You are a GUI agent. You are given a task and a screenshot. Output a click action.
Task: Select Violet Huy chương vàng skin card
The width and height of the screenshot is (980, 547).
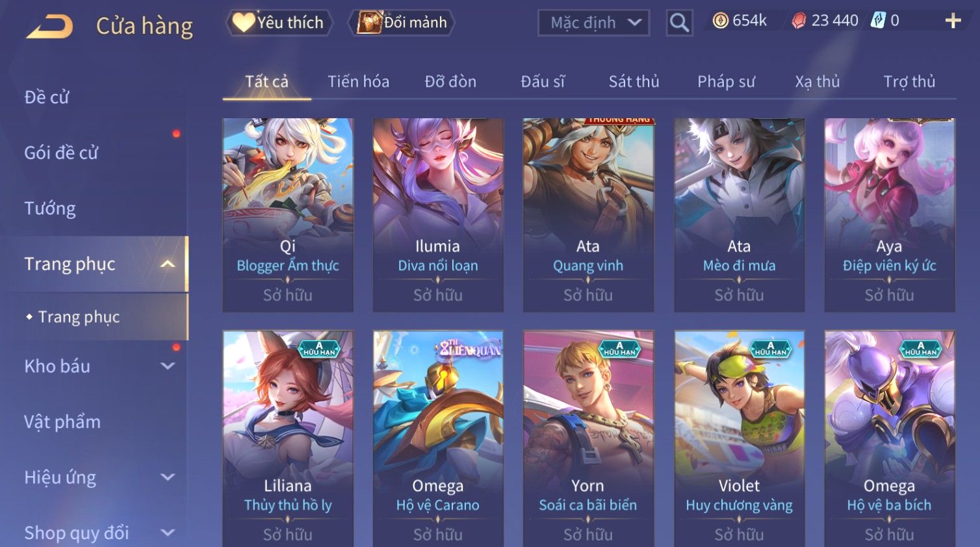[x=739, y=439]
